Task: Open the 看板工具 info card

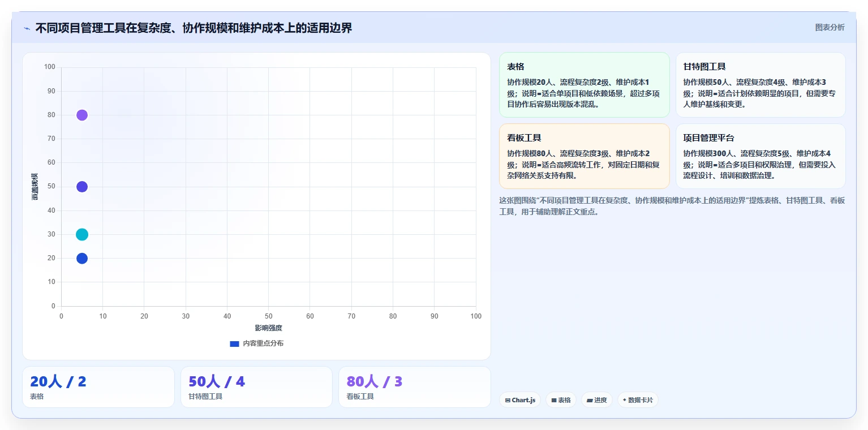Action: click(584, 156)
